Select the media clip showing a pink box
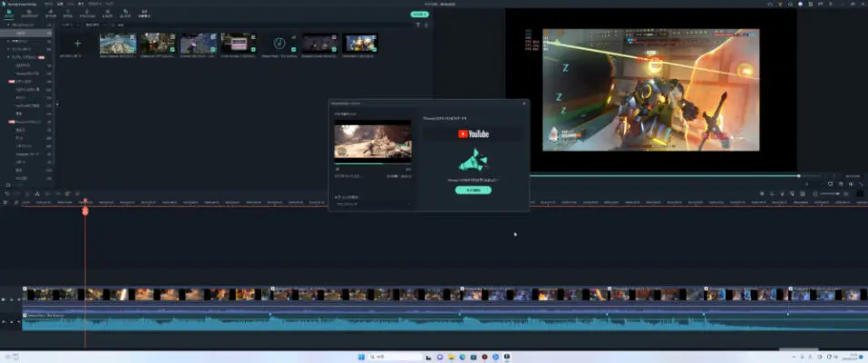This screenshot has height=363, width=868. coord(239,44)
